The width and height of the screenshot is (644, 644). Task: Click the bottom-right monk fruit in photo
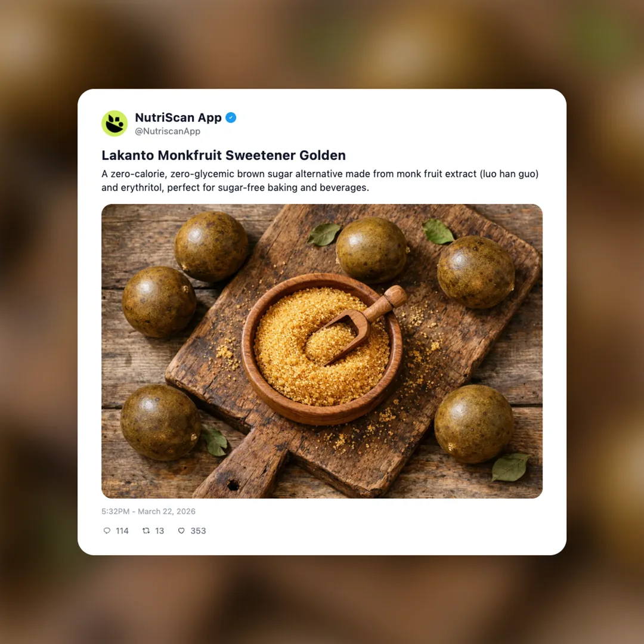coord(473,424)
